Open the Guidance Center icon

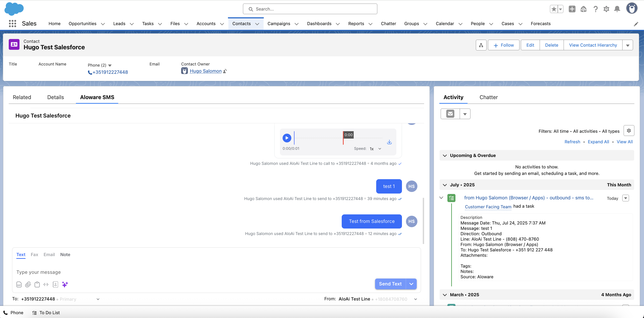(x=584, y=9)
